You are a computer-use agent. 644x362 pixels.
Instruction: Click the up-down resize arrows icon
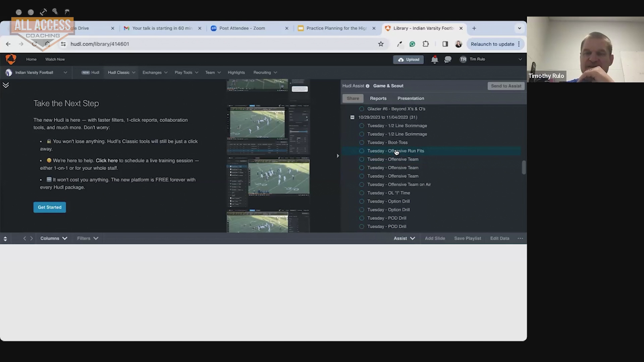tap(5, 239)
